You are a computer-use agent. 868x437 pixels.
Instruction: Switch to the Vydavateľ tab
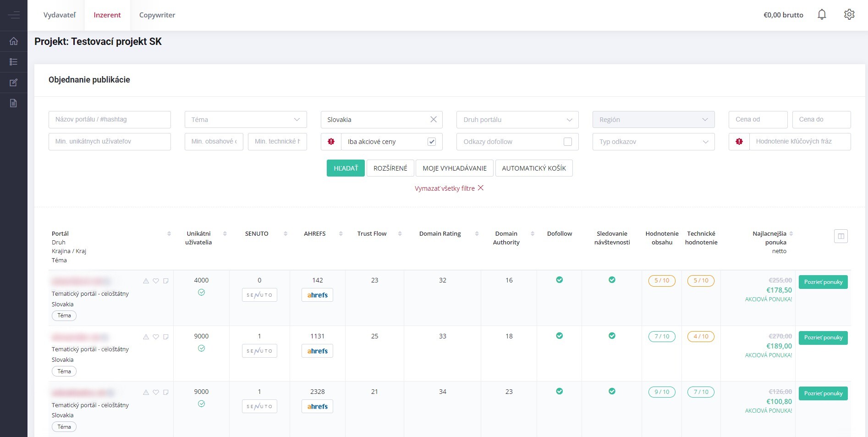60,15
